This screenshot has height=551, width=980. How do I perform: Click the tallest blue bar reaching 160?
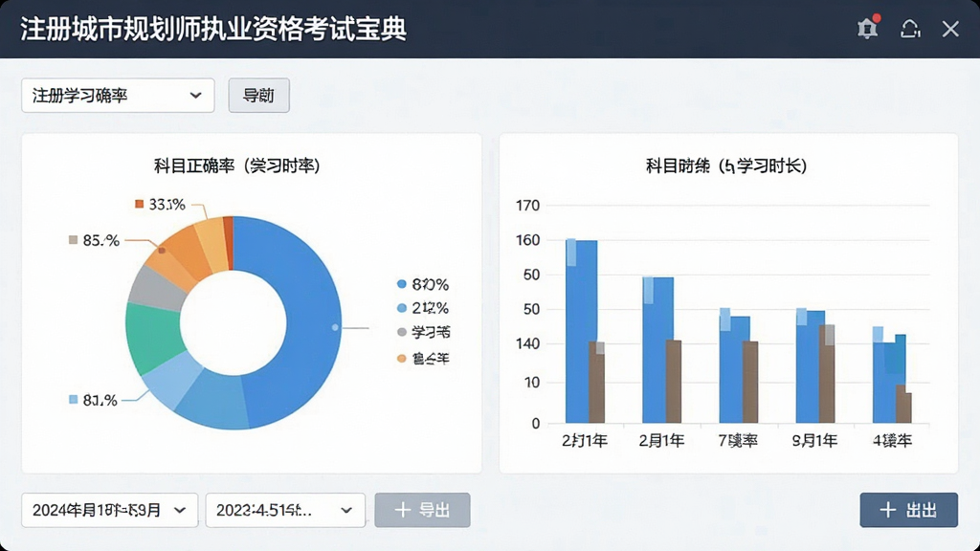coord(581,331)
